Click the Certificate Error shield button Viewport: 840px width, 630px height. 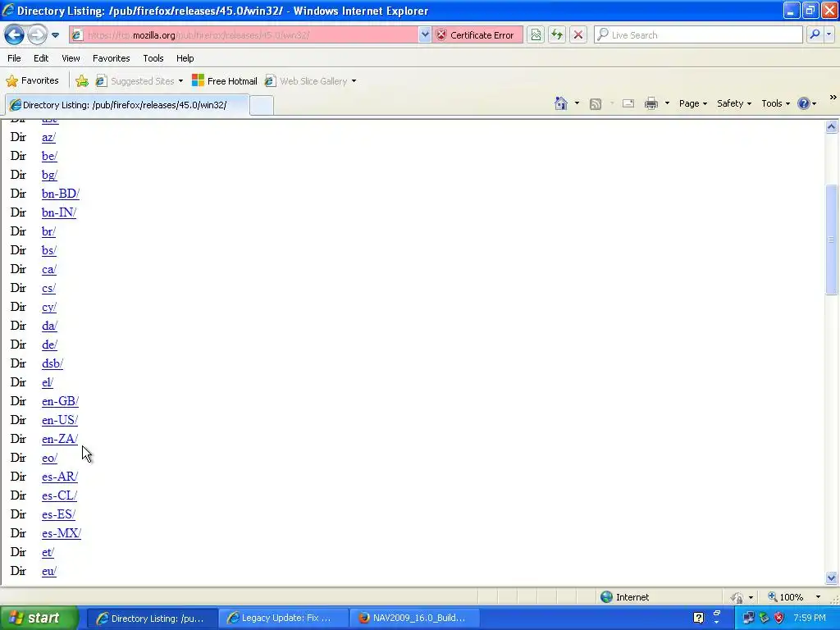(476, 34)
